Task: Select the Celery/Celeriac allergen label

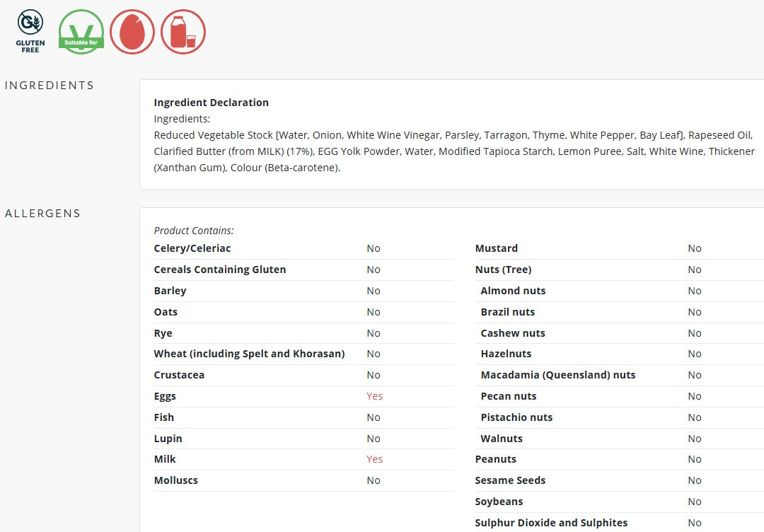Action: (192, 248)
